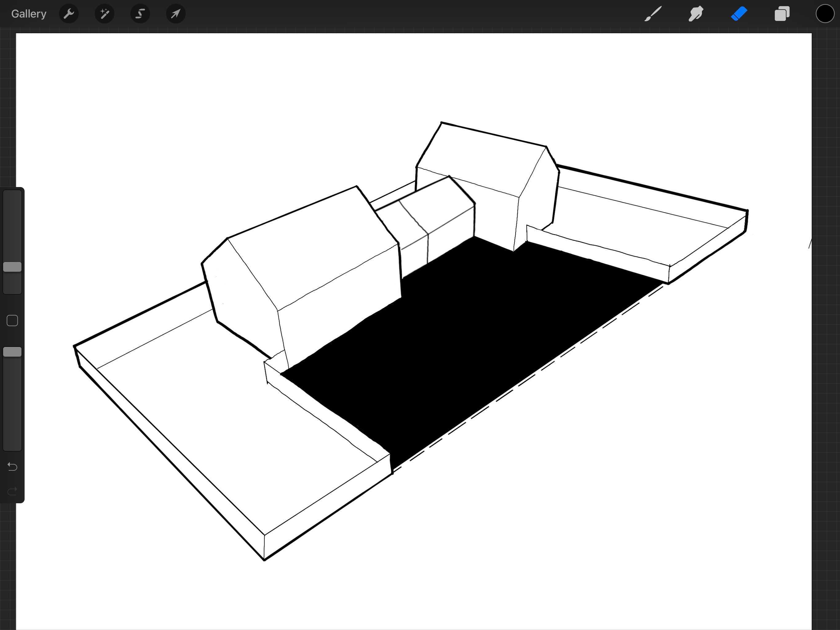Undo the last stroke
This screenshot has height=630, width=840.
point(12,467)
